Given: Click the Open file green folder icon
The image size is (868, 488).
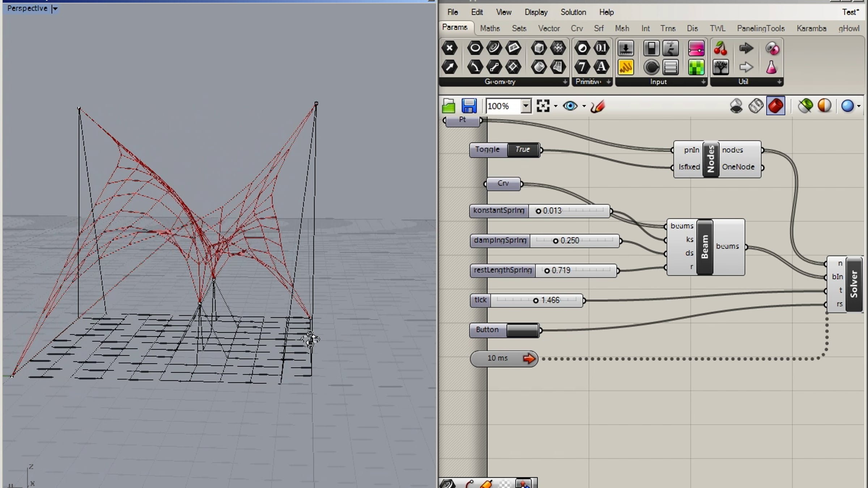Looking at the screenshot, I should tap(448, 106).
